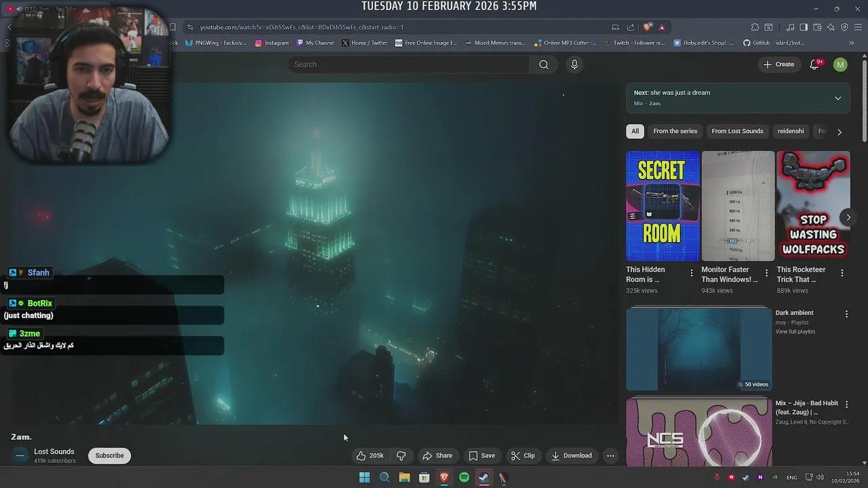This screenshot has width=868, height=488.
Task: Open the browser extensions puzzle icon
Action: tap(755, 27)
